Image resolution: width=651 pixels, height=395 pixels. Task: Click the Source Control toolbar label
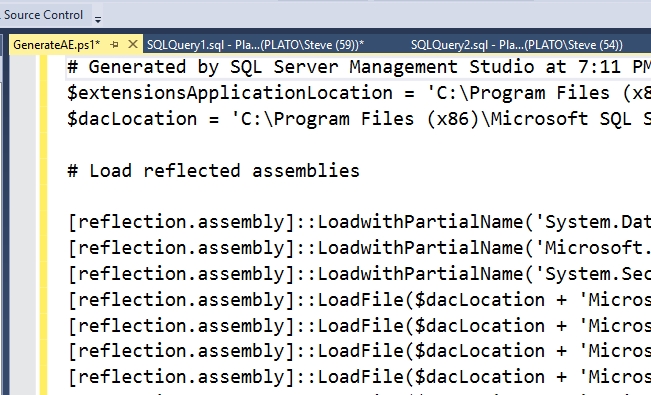tap(44, 15)
